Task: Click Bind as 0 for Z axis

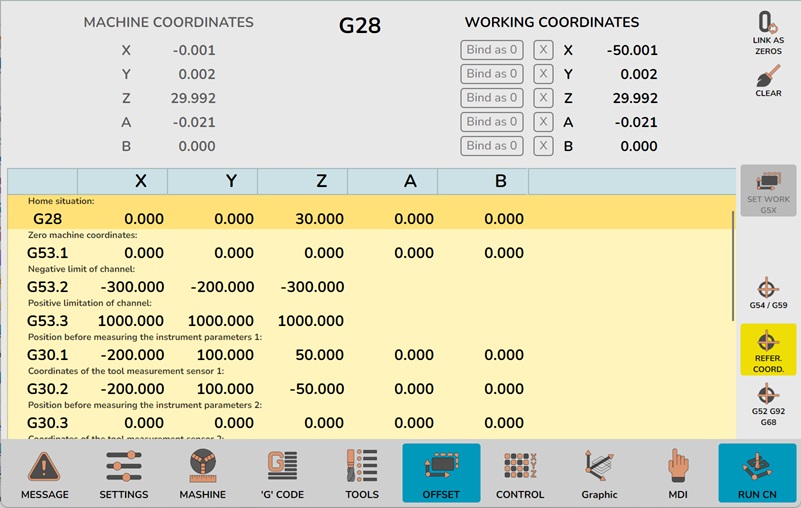Action: pyautogui.click(x=492, y=98)
